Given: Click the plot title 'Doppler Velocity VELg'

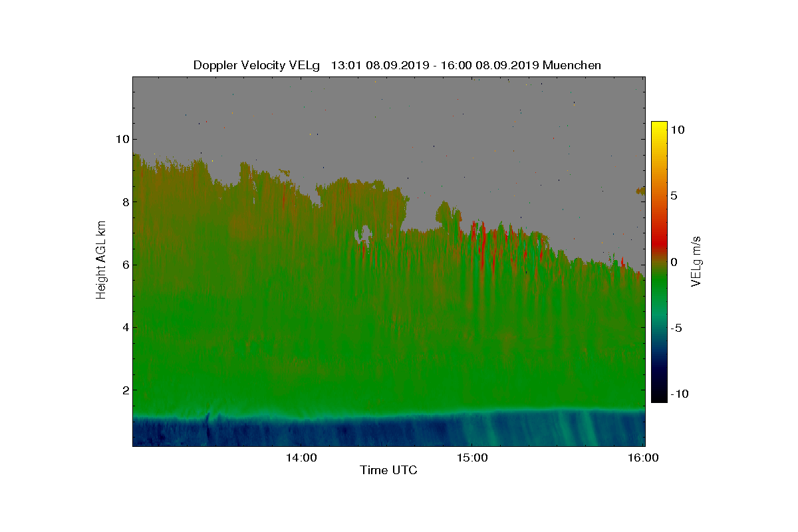Looking at the screenshot, I should 257,65.
